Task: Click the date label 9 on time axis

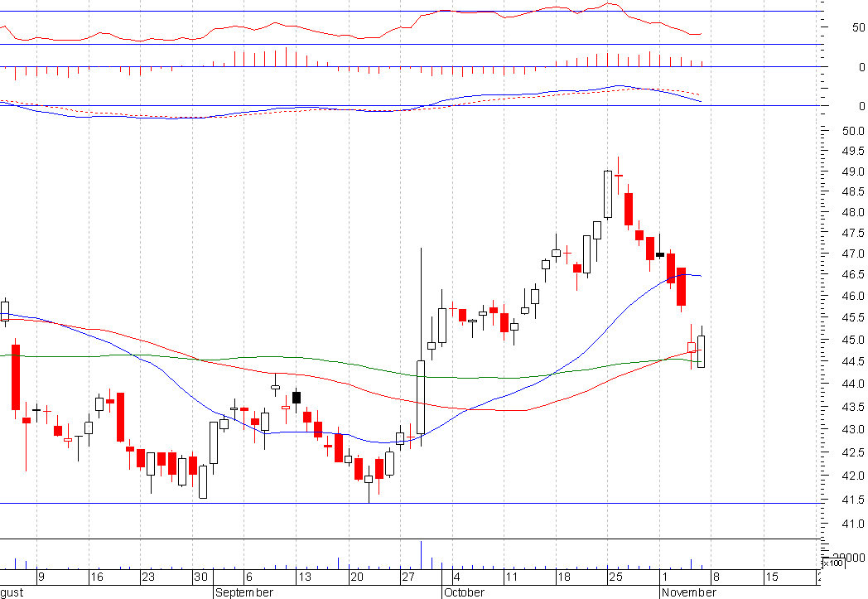Action: pos(41,577)
